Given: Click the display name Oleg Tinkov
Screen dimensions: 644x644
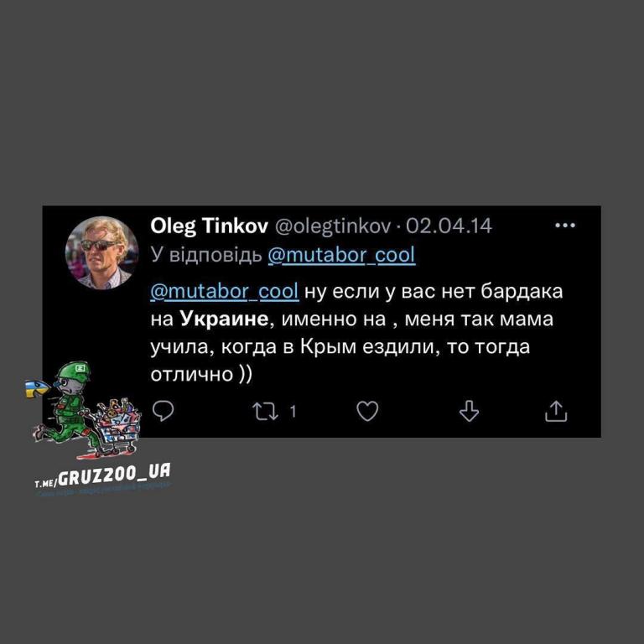Looking at the screenshot, I should click(x=209, y=226).
